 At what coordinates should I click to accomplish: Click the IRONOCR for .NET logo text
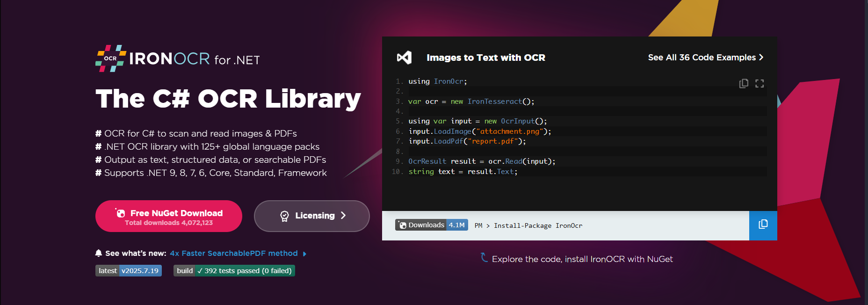[194, 59]
